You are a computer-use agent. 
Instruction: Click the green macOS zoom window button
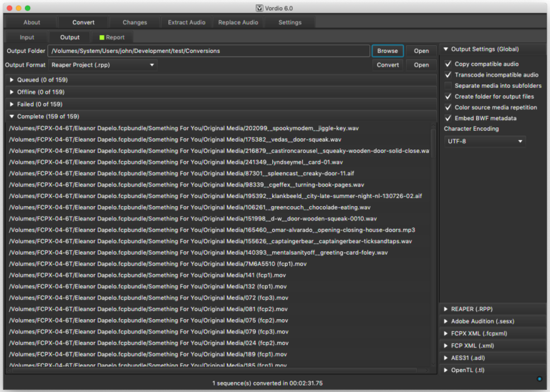(27, 7)
